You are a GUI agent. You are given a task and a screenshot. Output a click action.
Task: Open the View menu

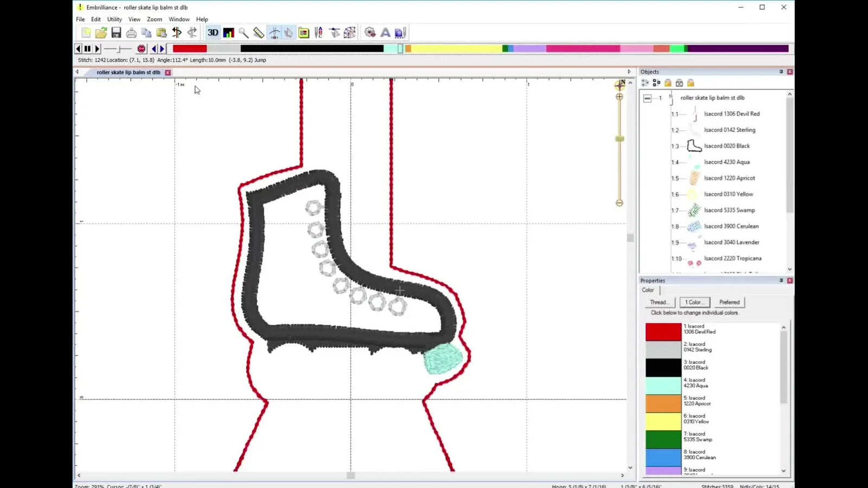pos(135,20)
